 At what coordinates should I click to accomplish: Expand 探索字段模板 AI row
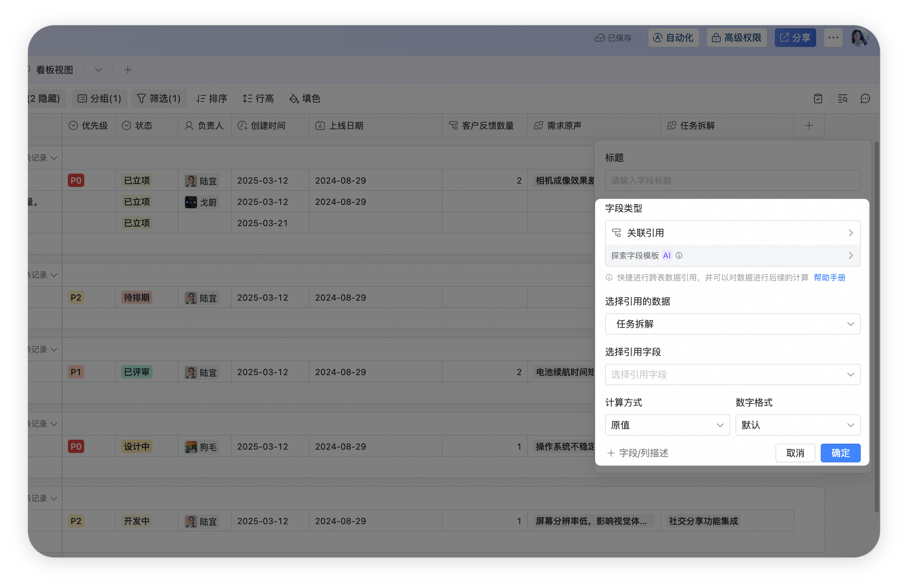click(733, 255)
